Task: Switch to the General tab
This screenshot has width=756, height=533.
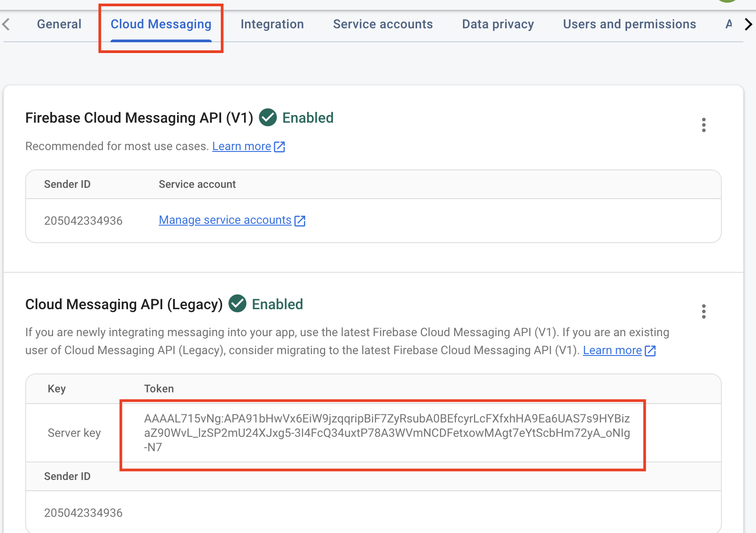Action: pyautogui.click(x=59, y=24)
